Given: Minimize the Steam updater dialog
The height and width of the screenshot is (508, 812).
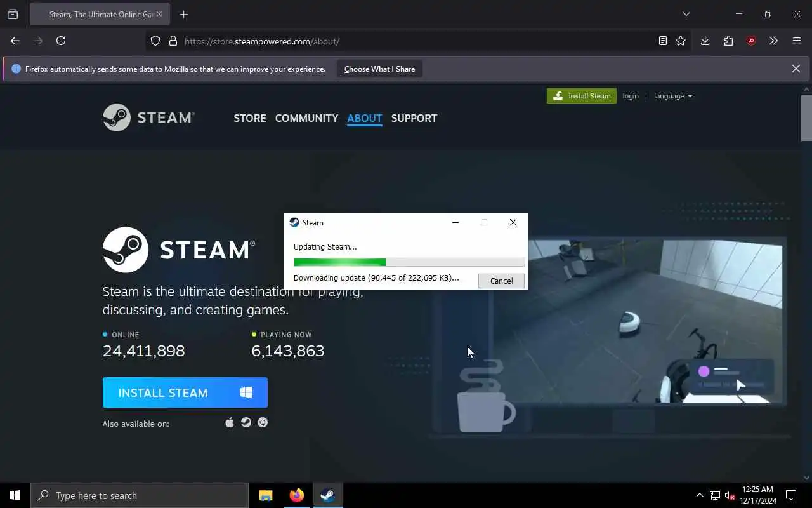Looking at the screenshot, I should (x=455, y=222).
